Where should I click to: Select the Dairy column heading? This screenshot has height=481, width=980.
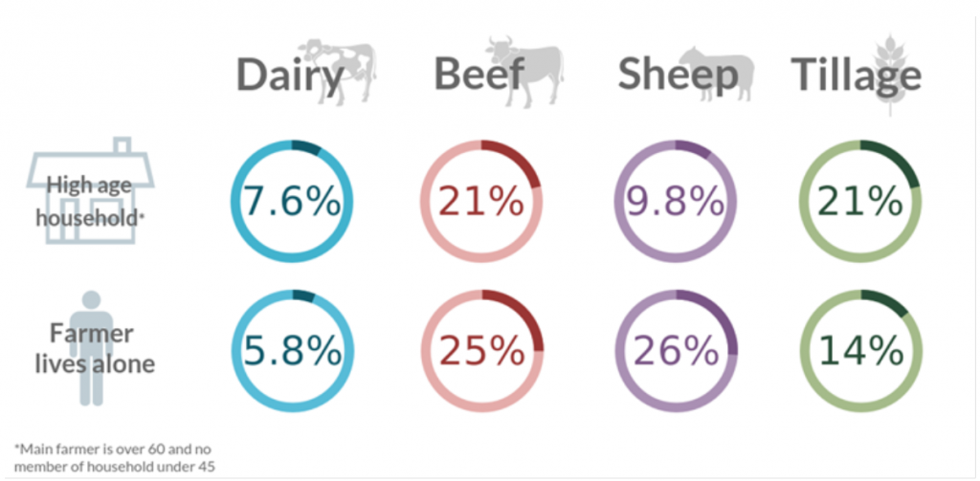click(x=289, y=77)
